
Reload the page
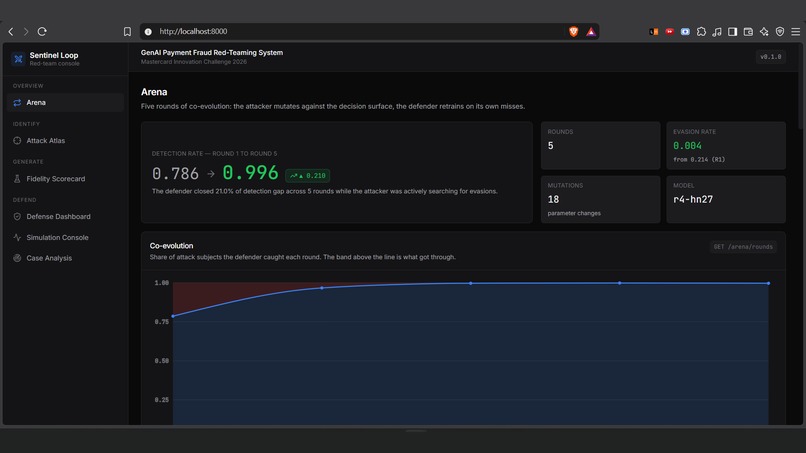(x=42, y=31)
